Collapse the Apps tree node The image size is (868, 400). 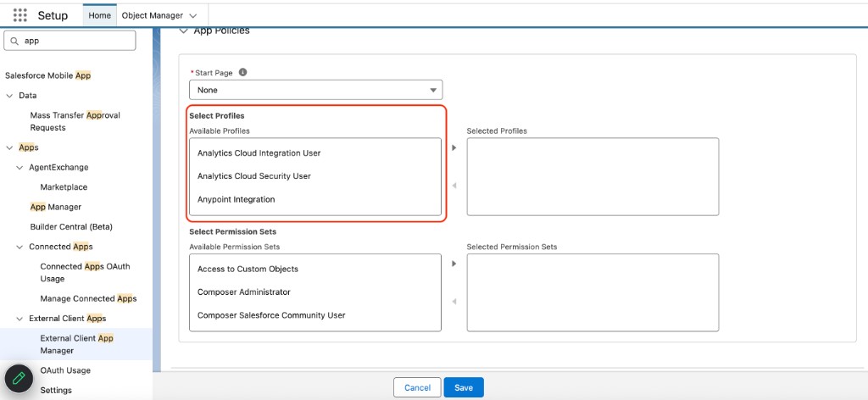coord(8,147)
